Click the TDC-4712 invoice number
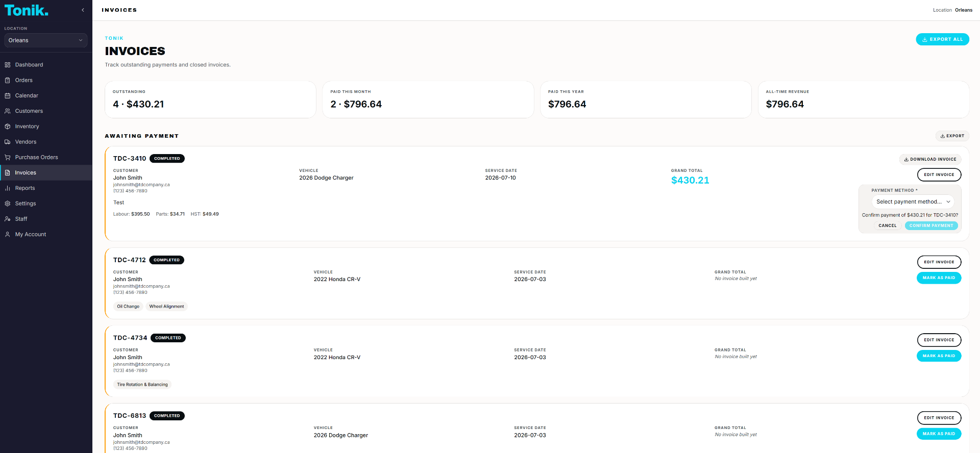Screen dimensions: 980x453 pyautogui.click(x=130, y=260)
